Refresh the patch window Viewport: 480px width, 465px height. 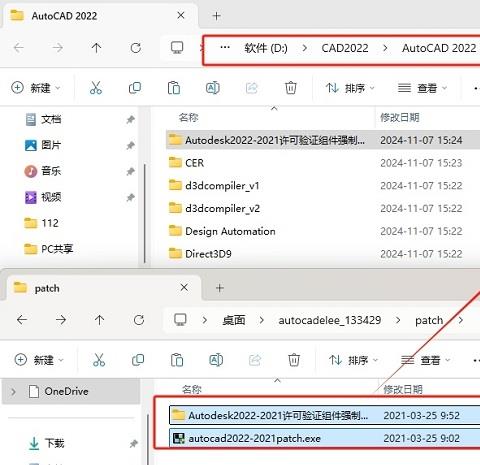tap(139, 320)
